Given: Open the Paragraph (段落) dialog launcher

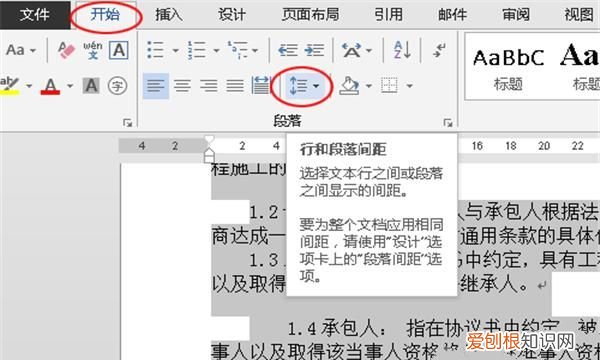Looking at the screenshot, I should pyautogui.click(x=447, y=123).
